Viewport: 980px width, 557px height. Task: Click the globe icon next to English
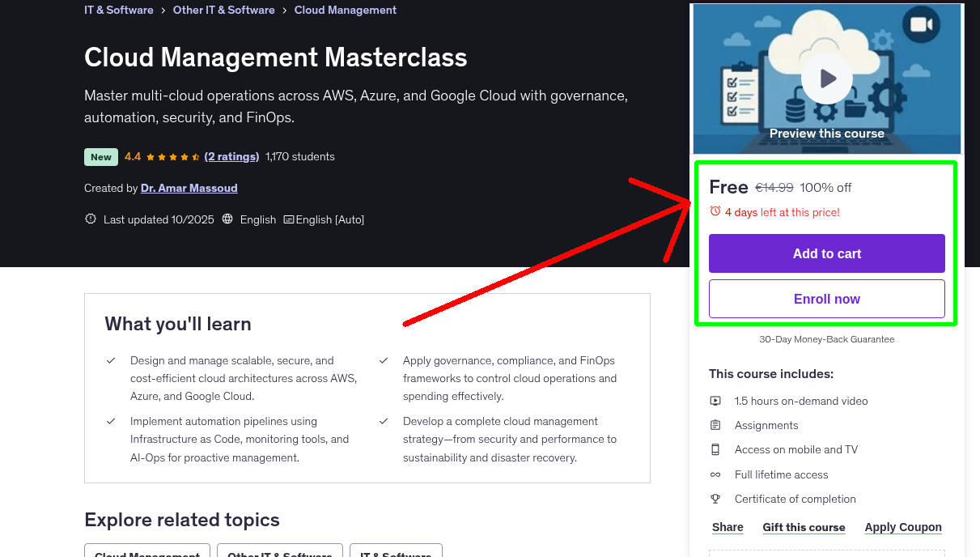point(227,219)
